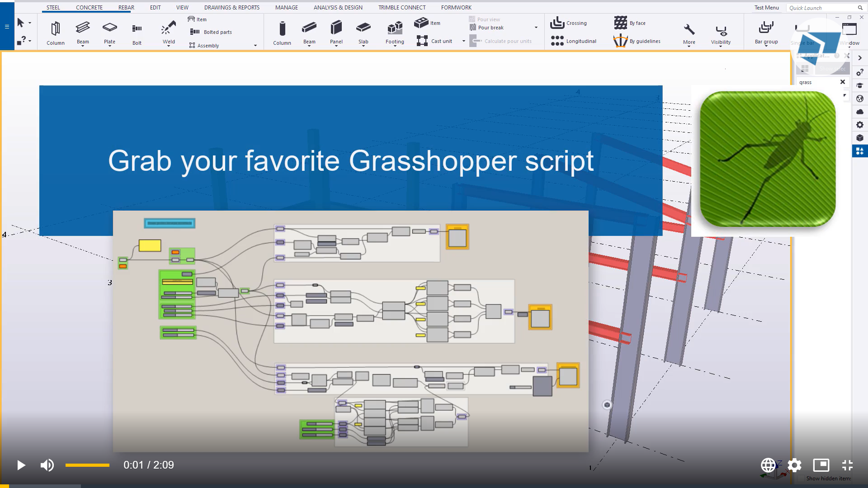
Task: Open the More rebar tools
Action: click(689, 34)
